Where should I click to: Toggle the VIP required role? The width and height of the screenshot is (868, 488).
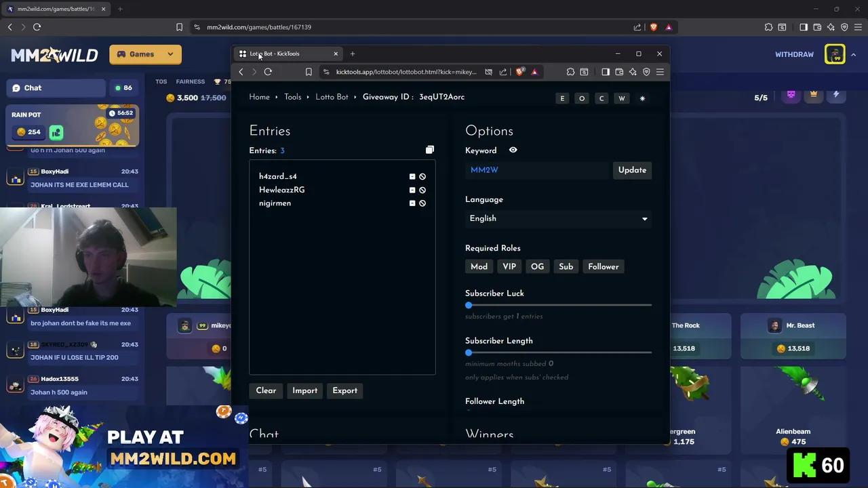(x=509, y=267)
